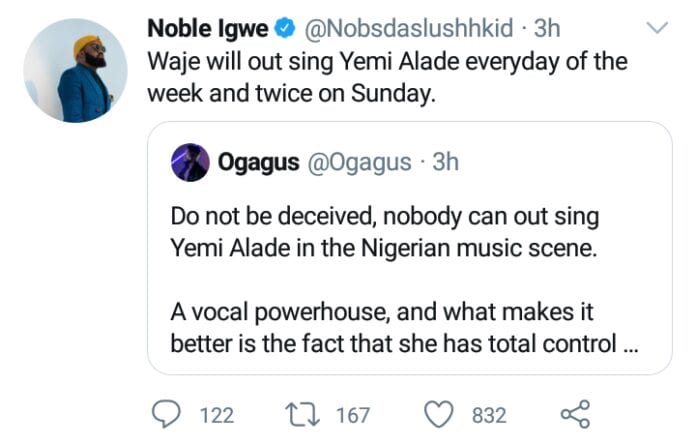Click the 167 retweets count
Screen dimensions: 696x444
[x=351, y=414]
